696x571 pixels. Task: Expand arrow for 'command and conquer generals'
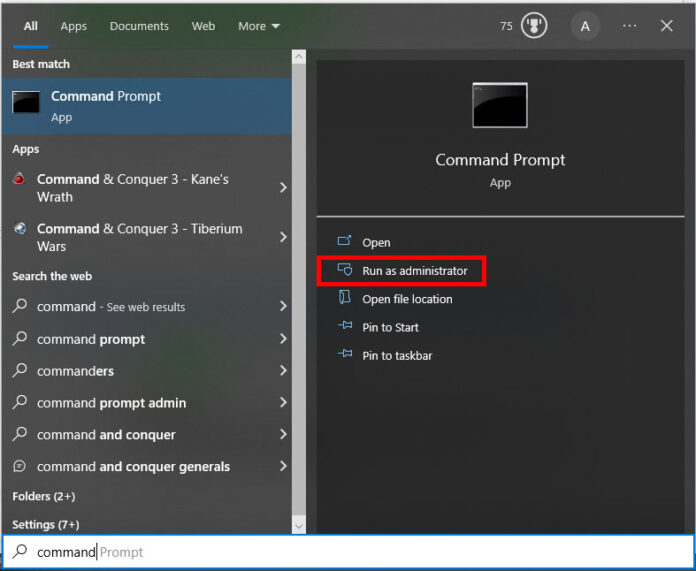tap(283, 467)
